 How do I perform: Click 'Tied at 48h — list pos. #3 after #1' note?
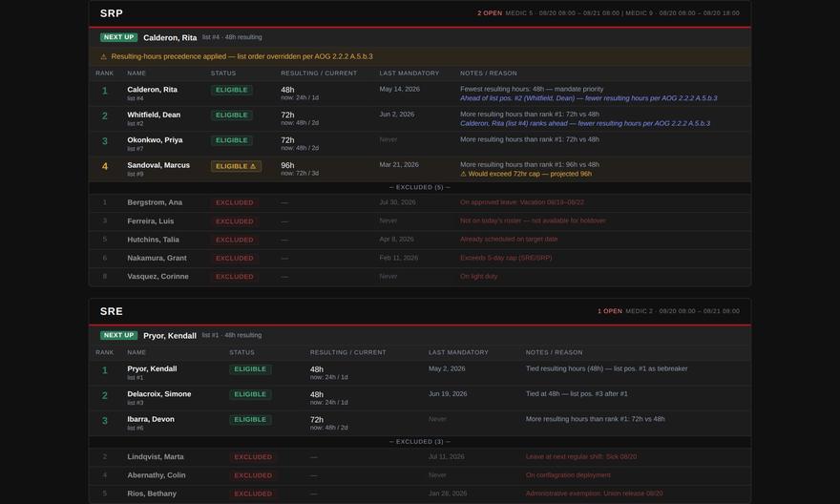coord(577,394)
